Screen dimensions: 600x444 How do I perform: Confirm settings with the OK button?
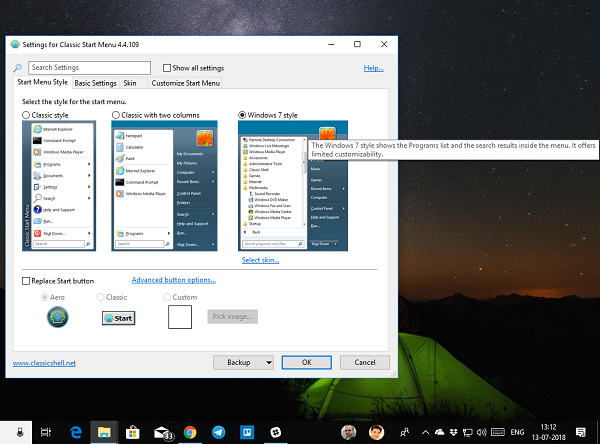coord(307,362)
